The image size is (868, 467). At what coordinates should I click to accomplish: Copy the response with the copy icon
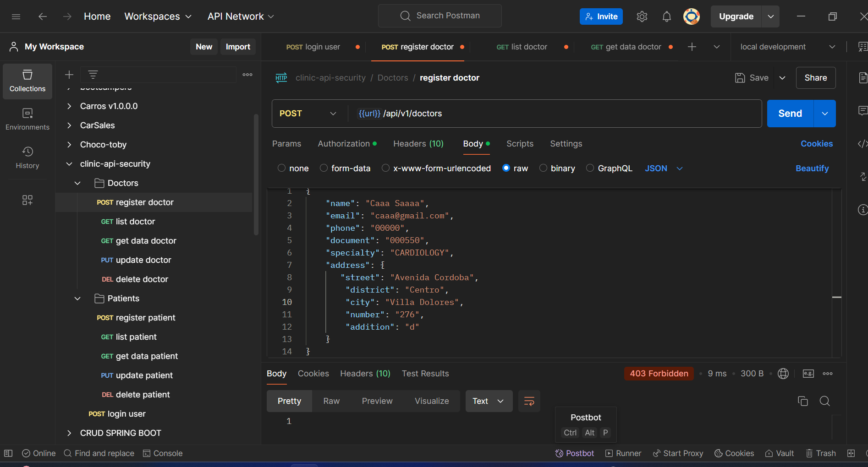(803, 401)
